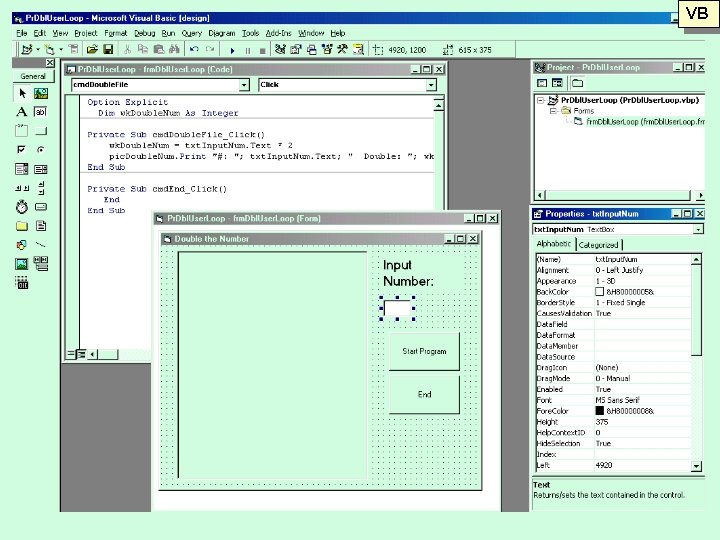Click the BackColor property color swatch
The height and width of the screenshot is (540, 720).
tap(599, 292)
